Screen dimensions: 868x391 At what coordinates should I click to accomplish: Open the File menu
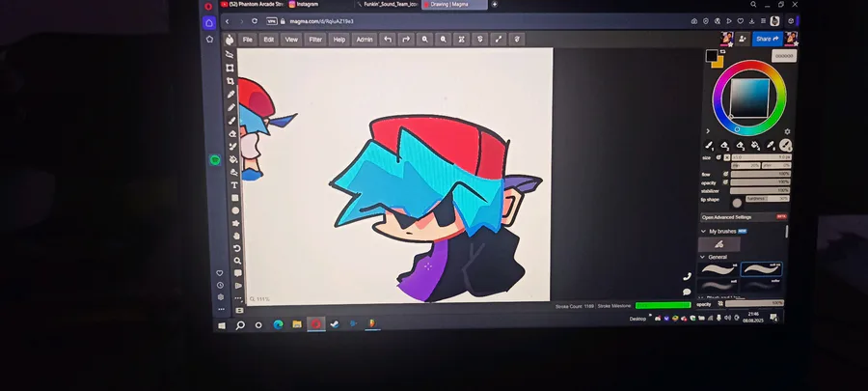tap(248, 40)
